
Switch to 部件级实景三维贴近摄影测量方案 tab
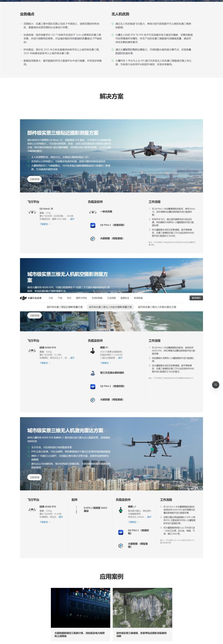(65, 307)
